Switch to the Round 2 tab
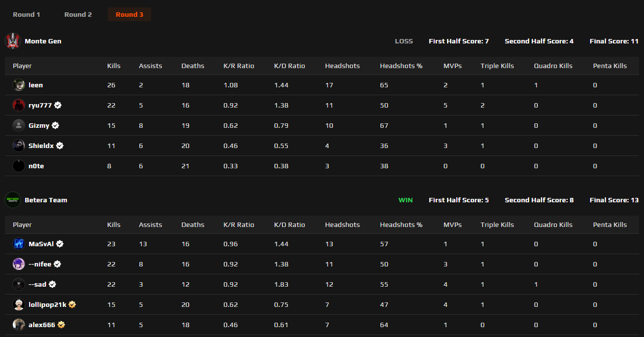The height and width of the screenshot is (337, 644). tap(78, 14)
